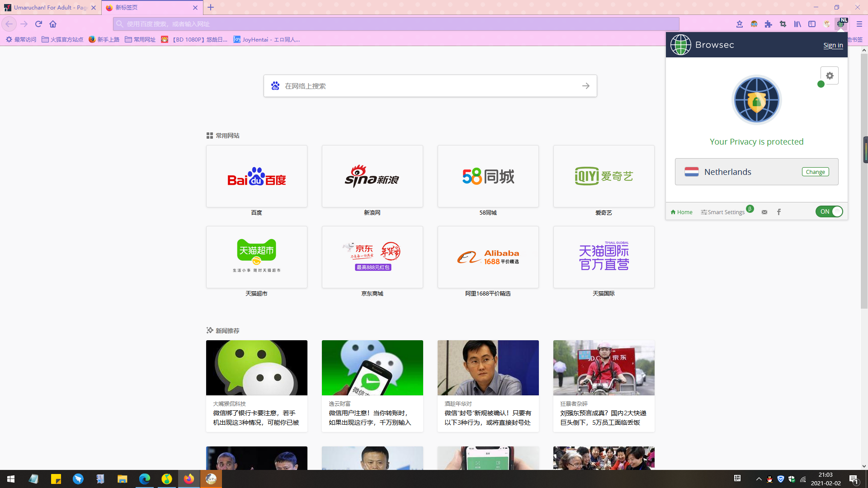Open the Windows Start menu
868x488 pixels.
[x=11, y=479]
